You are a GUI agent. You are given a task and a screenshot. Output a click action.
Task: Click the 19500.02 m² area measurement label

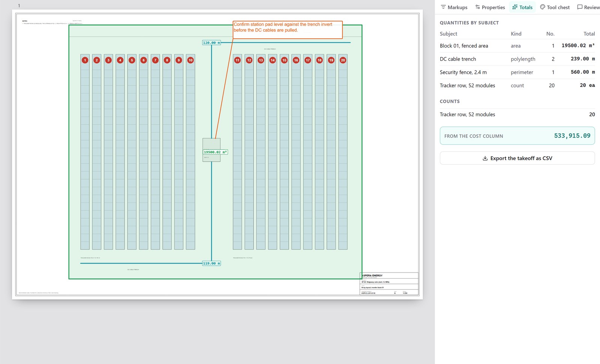(x=215, y=152)
